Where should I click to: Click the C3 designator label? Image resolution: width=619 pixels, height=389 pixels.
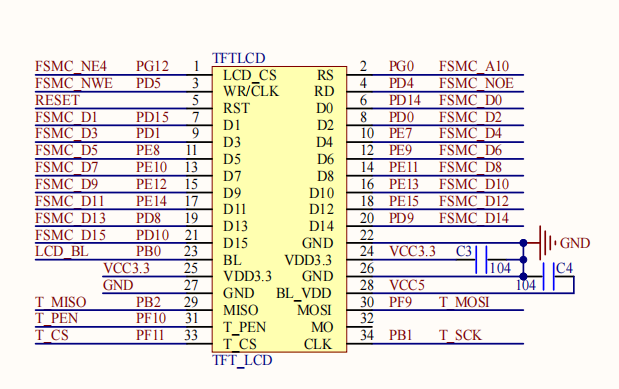click(464, 251)
